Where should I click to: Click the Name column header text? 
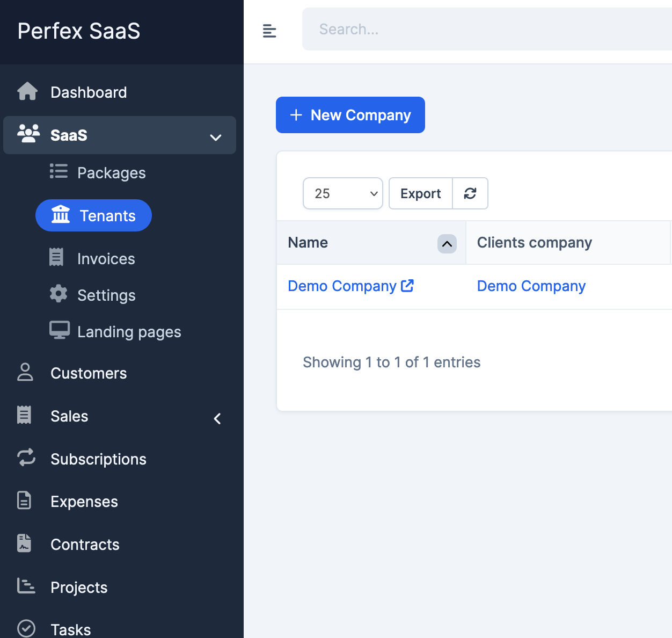[x=308, y=243]
